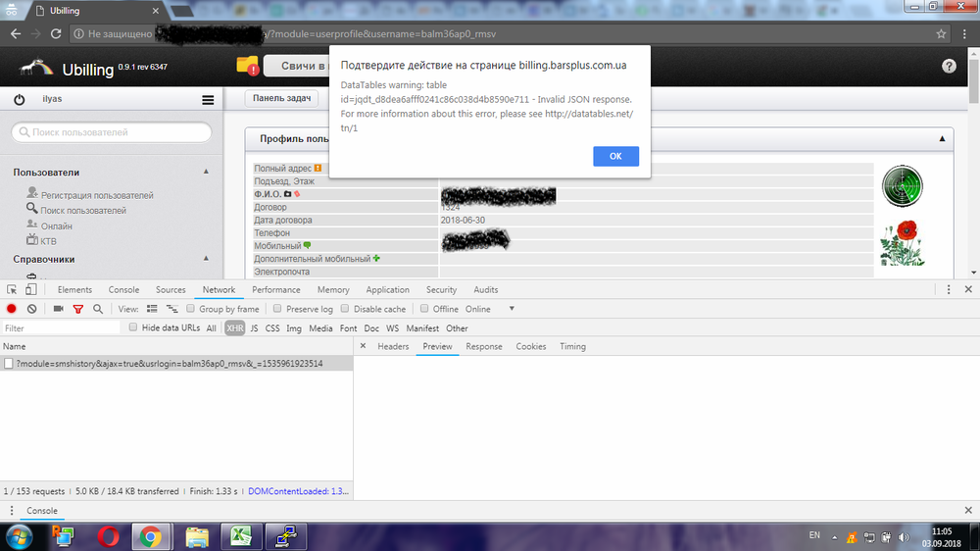The image size is (980, 551).
Task: Open the Response tab of the request
Action: pos(483,347)
